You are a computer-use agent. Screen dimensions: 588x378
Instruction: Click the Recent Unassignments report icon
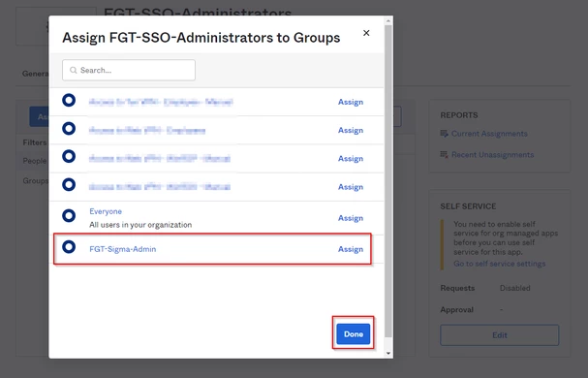(445, 155)
